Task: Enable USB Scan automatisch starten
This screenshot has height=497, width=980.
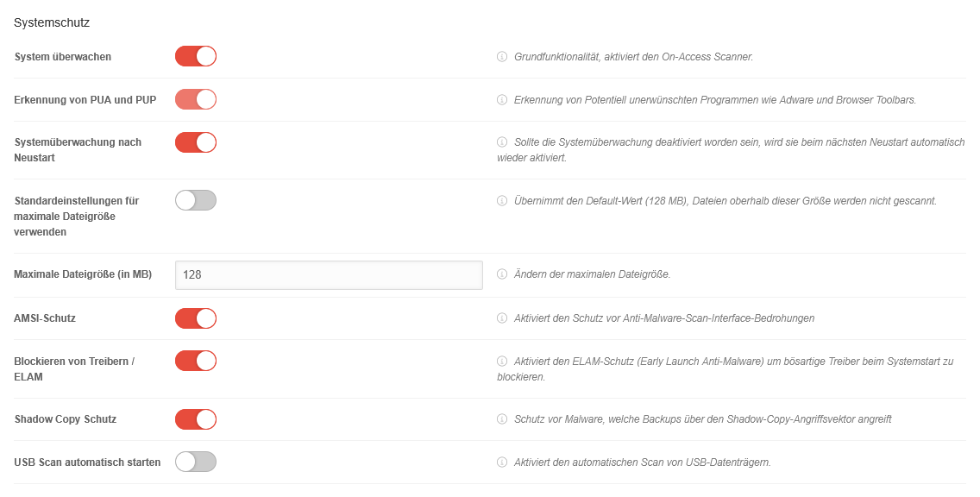Action: 195,462
